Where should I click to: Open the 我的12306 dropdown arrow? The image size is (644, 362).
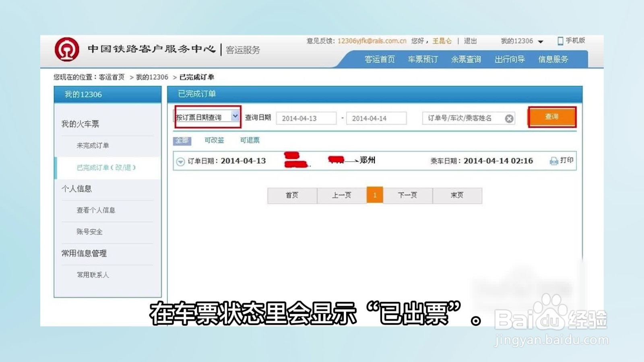[x=541, y=41]
